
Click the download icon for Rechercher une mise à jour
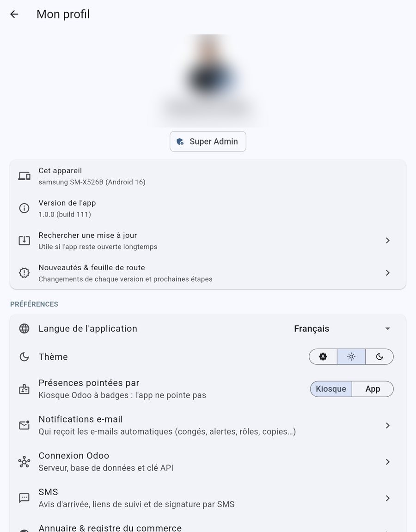[24, 241]
